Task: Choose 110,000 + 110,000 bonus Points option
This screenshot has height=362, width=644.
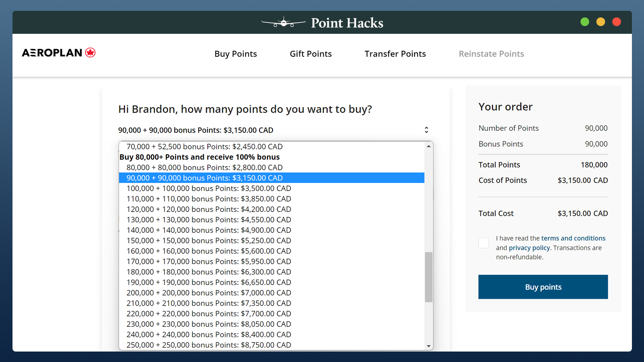Action: tap(272, 199)
